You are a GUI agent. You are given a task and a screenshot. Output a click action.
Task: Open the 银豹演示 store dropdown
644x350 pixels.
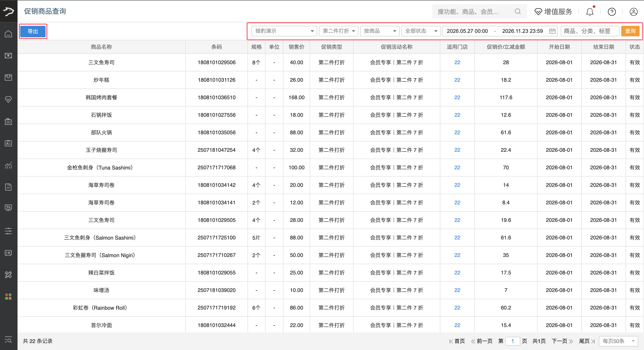[284, 31]
